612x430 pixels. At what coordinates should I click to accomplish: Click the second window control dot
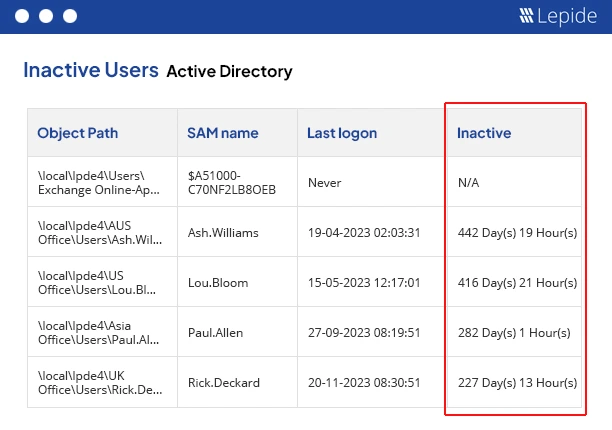coord(46,17)
